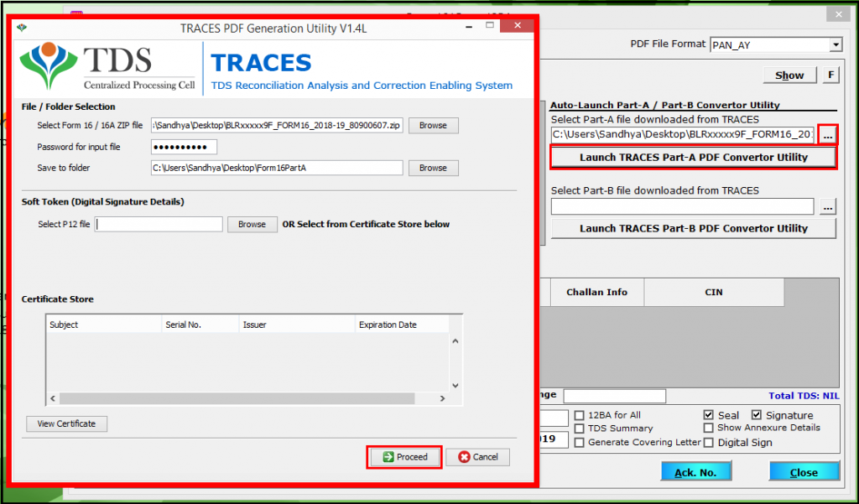
Task: Click the Show button in background window
Action: coord(789,75)
